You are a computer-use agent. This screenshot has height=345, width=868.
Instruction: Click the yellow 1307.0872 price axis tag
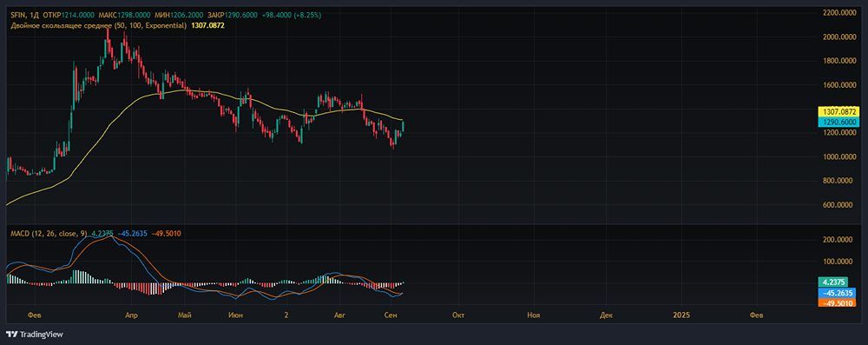(x=838, y=111)
